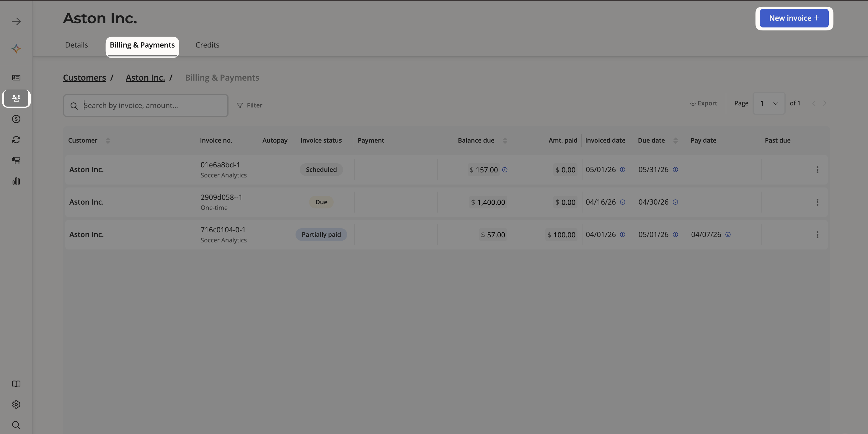The image size is (868, 434).
Task: Open the Filter panel
Action: [250, 105]
